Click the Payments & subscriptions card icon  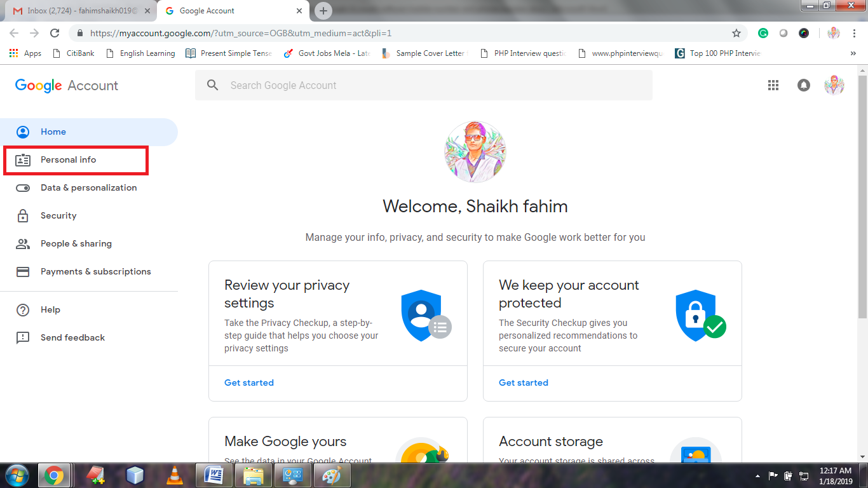point(23,271)
